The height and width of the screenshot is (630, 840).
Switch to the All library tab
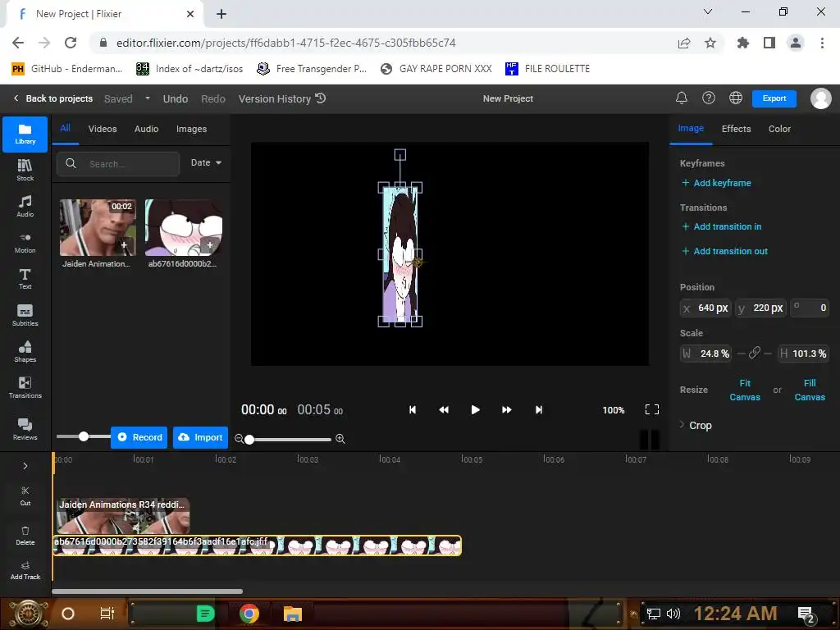[x=66, y=129]
